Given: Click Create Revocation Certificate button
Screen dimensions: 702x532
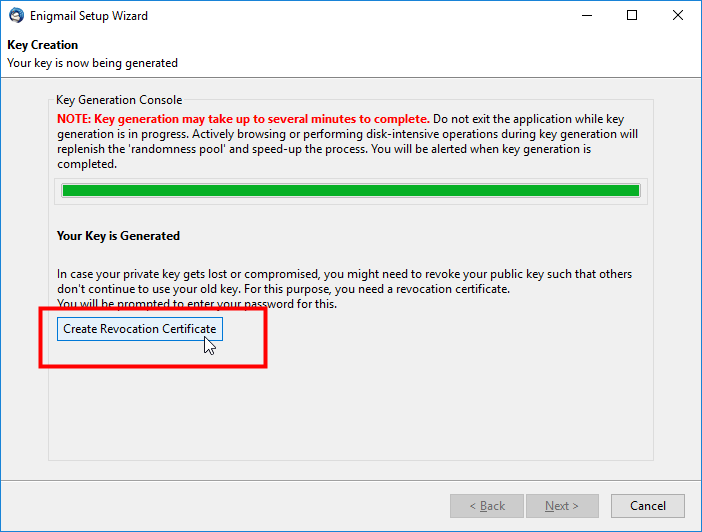Looking at the screenshot, I should click(x=140, y=329).
